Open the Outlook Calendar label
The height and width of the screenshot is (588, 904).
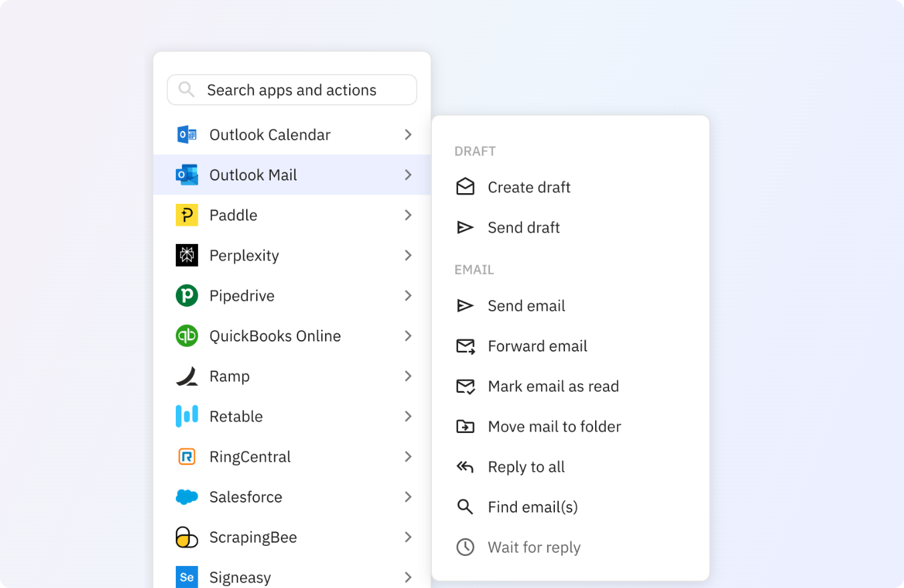click(x=270, y=135)
